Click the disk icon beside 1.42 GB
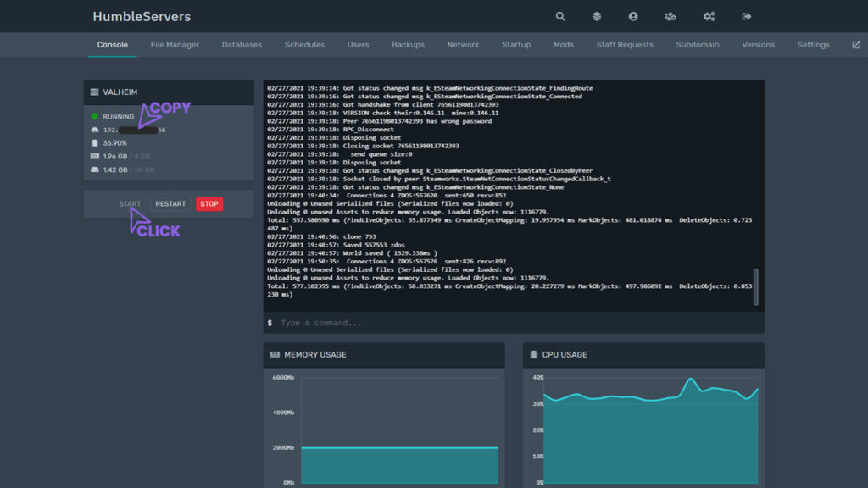The image size is (868, 488). pyautogui.click(x=95, y=169)
